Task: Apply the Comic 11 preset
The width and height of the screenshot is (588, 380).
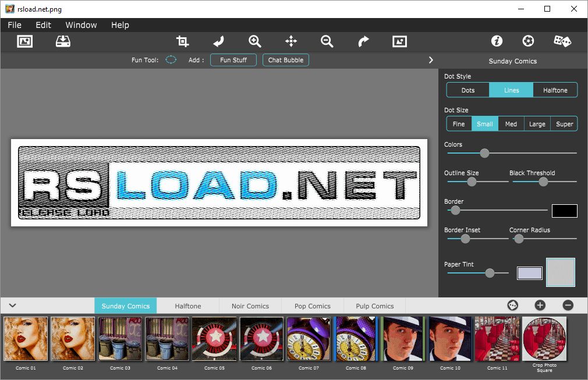Action: (497, 339)
